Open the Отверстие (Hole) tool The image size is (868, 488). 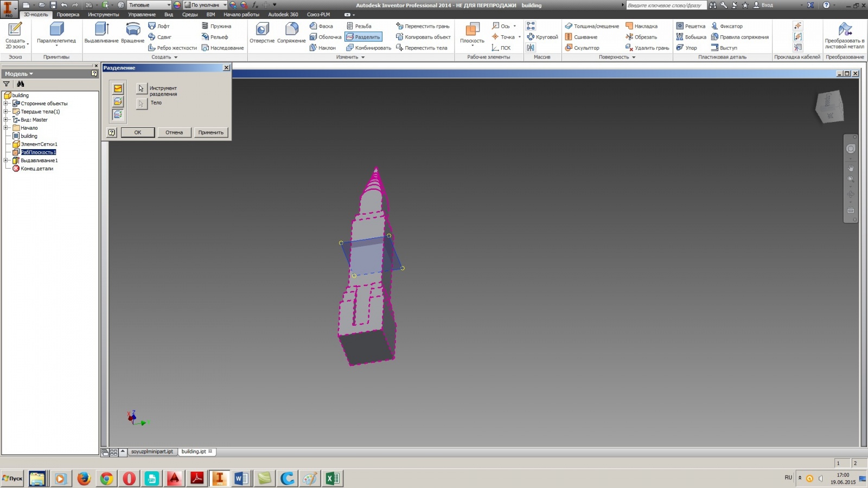(261, 34)
